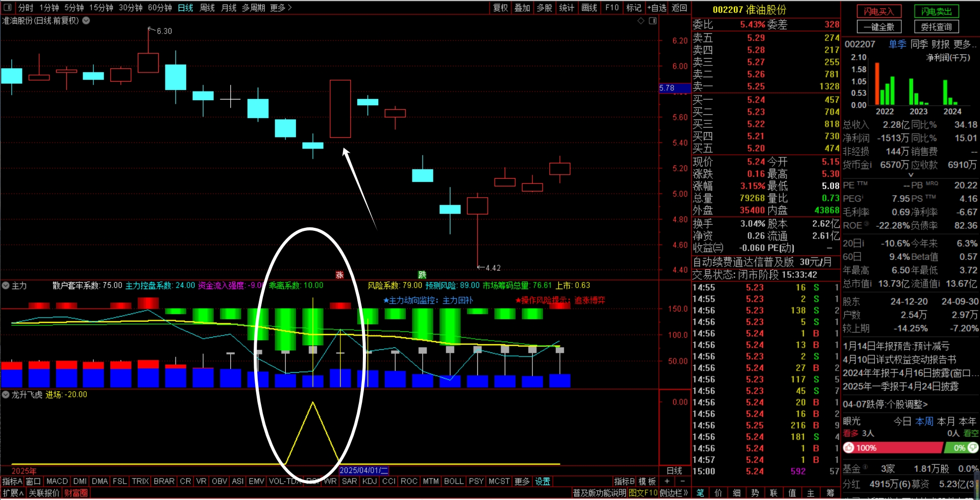Click the 返回 back button
This screenshot has width=980, height=500.
pyautogui.click(x=679, y=8)
